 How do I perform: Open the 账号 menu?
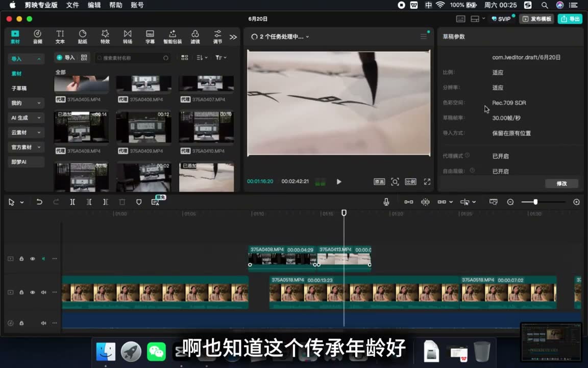tap(137, 5)
